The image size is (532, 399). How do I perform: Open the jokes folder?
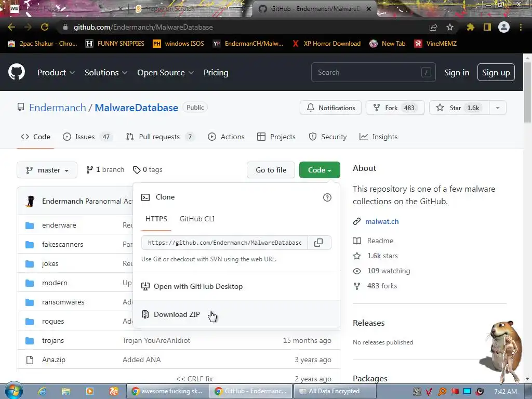(x=50, y=263)
